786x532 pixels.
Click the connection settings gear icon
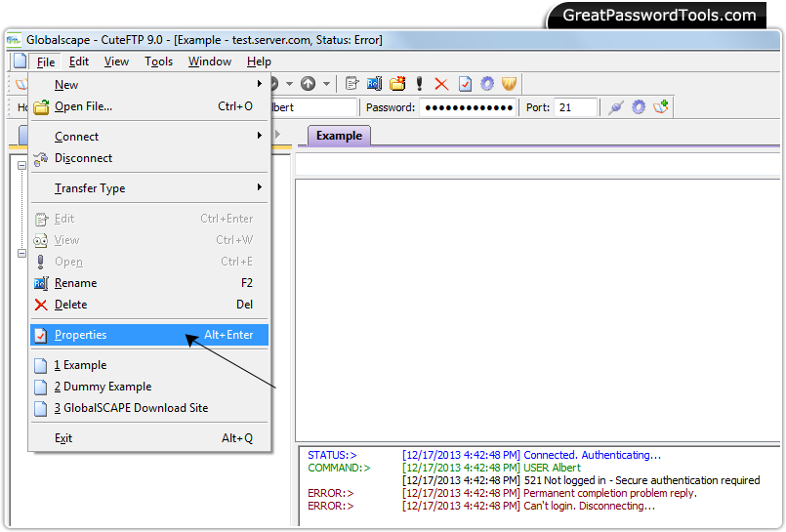click(x=639, y=107)
